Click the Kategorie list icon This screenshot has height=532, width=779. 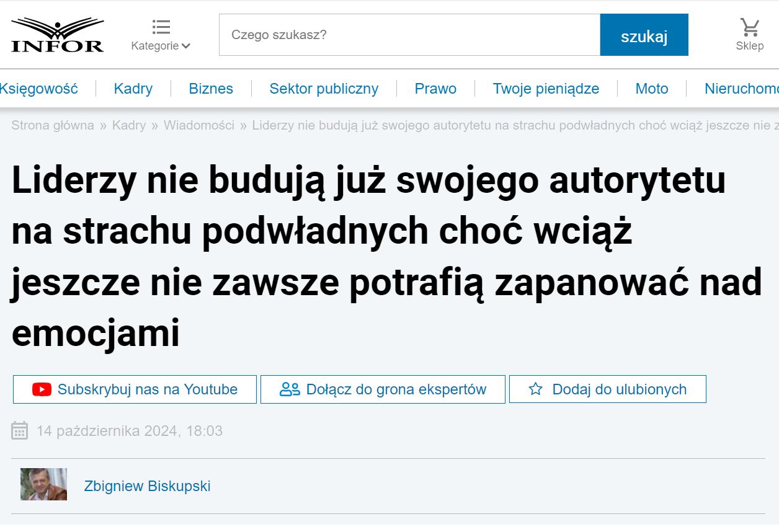point(161,27)
